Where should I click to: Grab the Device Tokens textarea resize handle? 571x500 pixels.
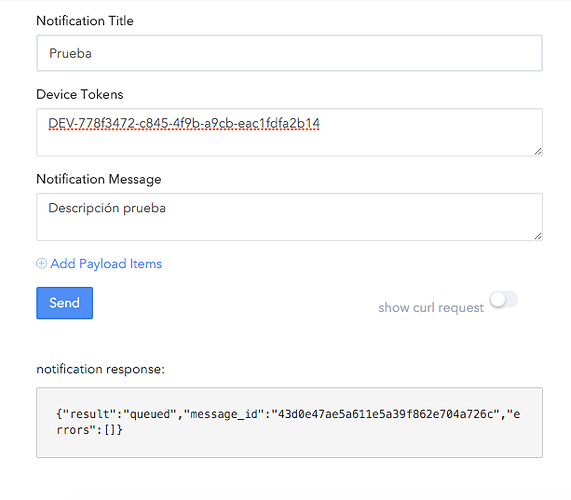pyautogui.click(x=538, y=151)
